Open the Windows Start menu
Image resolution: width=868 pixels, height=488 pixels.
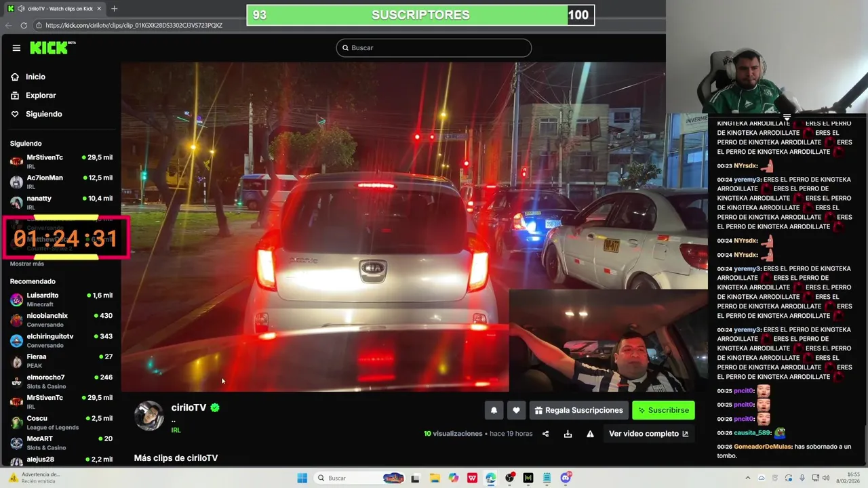coord(302,478)
